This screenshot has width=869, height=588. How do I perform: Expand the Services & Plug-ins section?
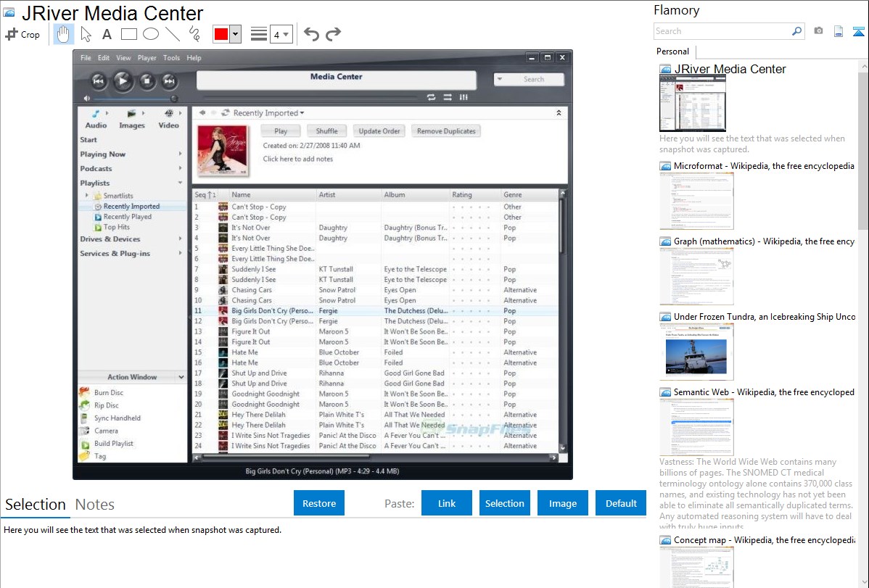pyautogui.click(x=180, y=253)
